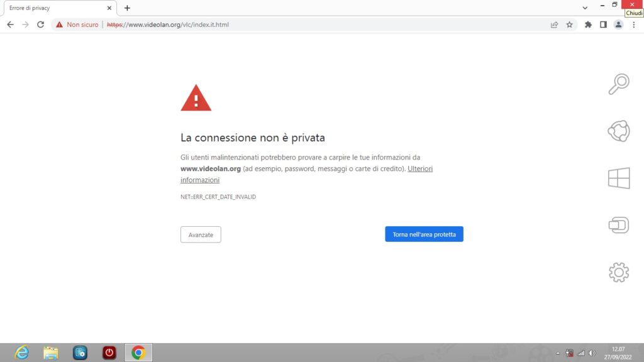Show hidden system tray icons
Screen dimensions: 644x362
[x=558, y=353]
